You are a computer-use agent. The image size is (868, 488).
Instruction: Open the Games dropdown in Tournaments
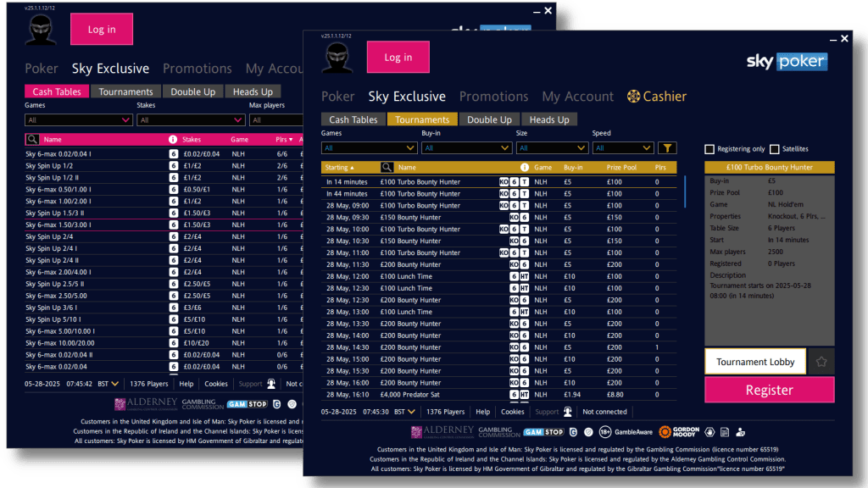(x=369, y=147)
